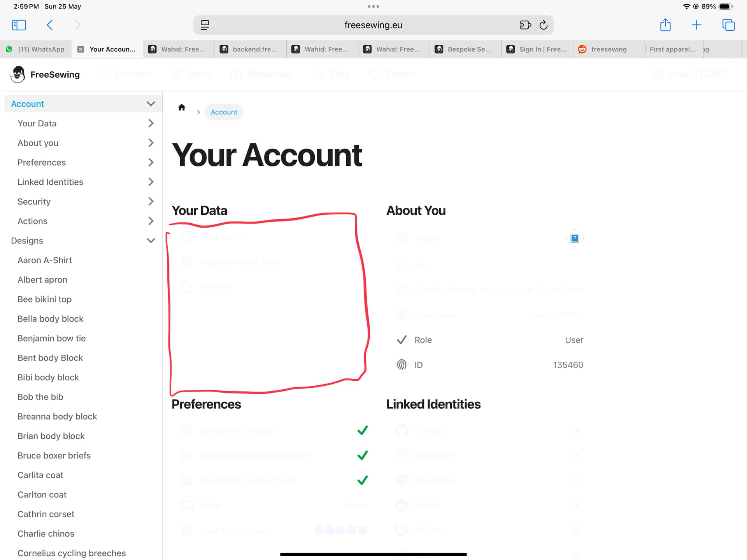This screenshot has height=560, width=747.
Task: Reload the page with the refresh icon
Action: point(544,25)
